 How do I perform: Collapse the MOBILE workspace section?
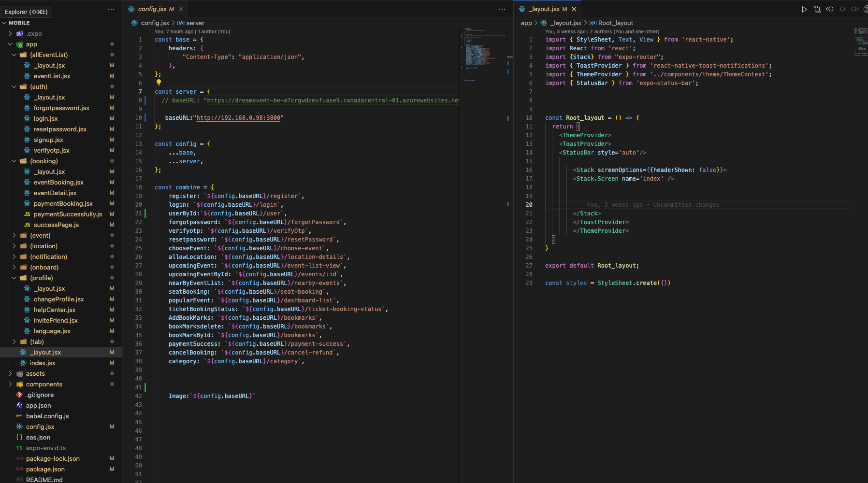[x=4, y=23]
